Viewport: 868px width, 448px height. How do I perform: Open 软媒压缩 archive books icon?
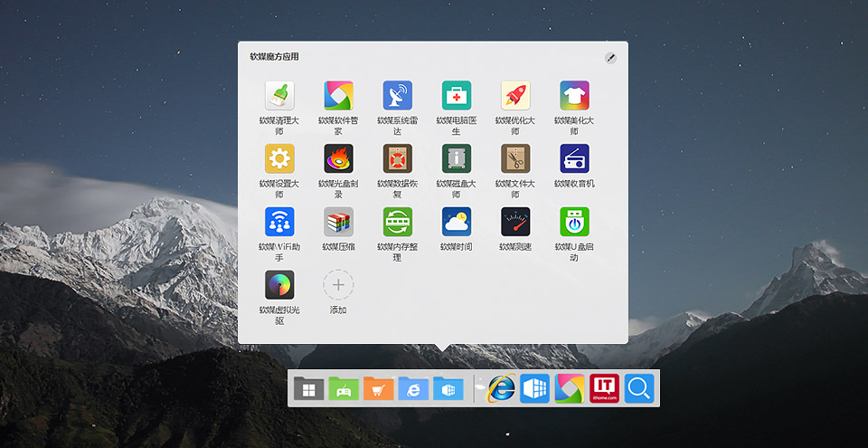[338, 222]
